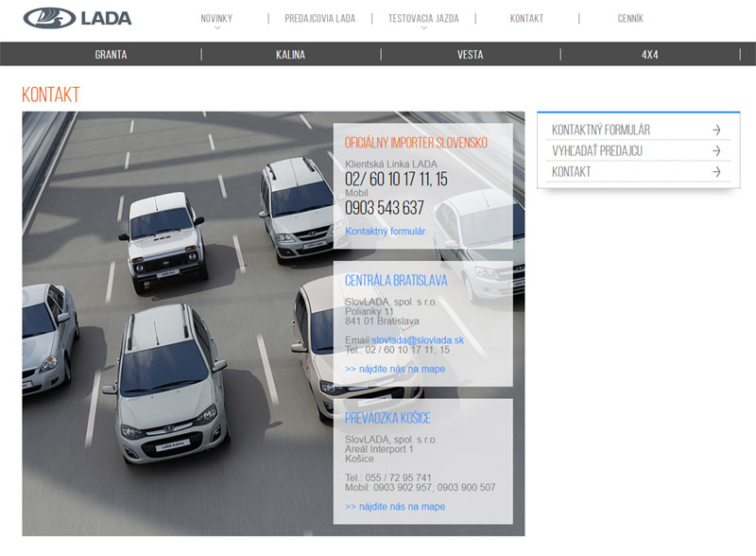Viewport: 756px width, 556px height.
Task: Select the Granta model tab
Action: [x=111, y=55]
